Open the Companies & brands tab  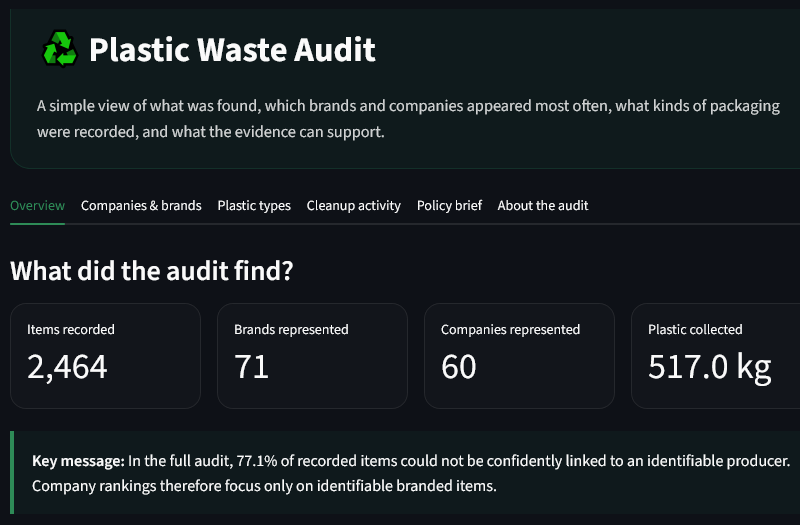pos(141,206)
